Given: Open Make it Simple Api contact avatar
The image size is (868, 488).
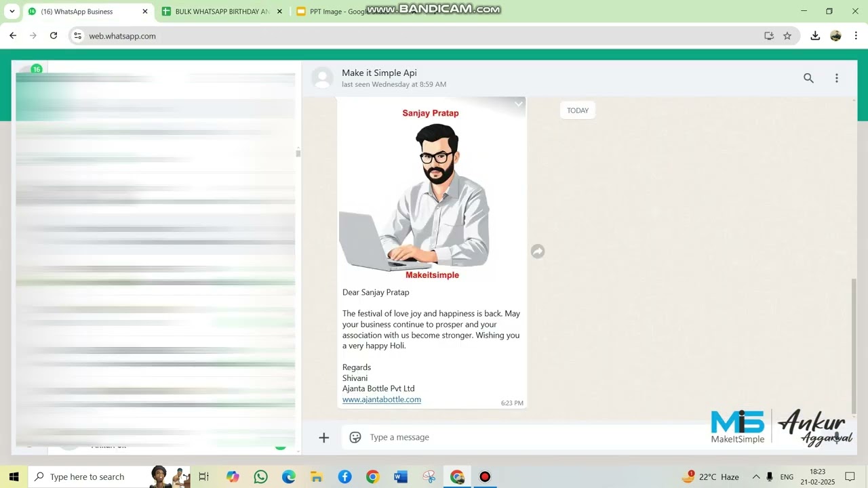Looking at the screenshot, I should (322, 78).
